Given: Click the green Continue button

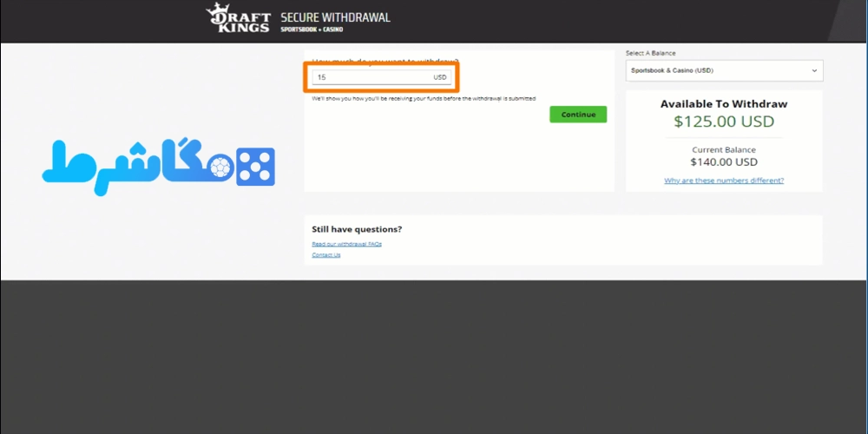Looking at the screenshot, I should [x=578, y=115].
